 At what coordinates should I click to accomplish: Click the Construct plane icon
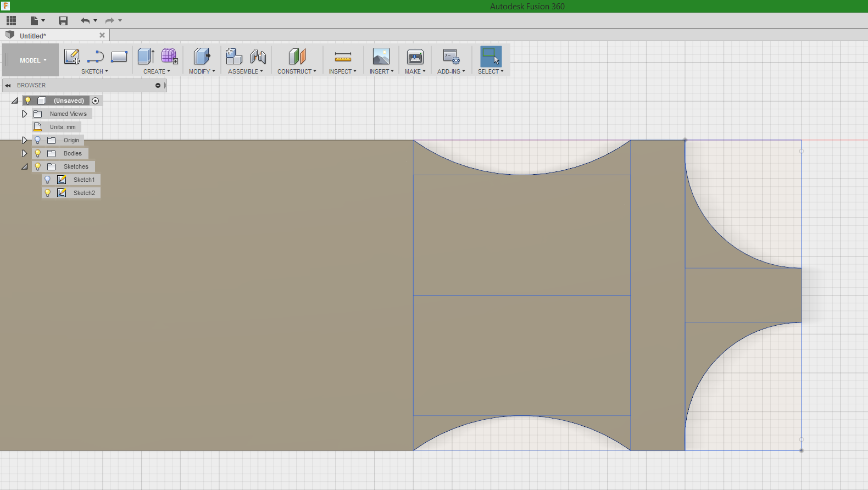[x=297, y=56]
